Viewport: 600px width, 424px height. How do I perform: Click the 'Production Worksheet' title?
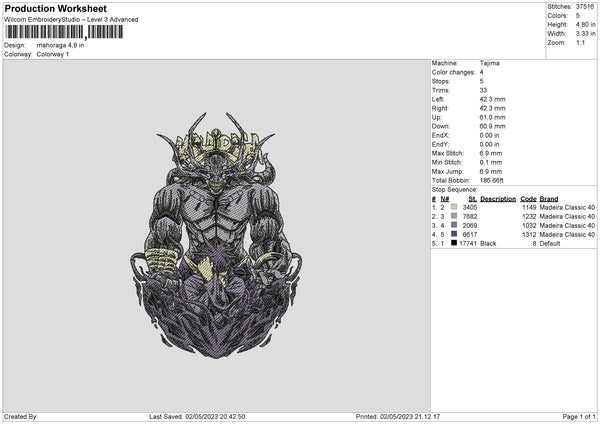click(x=55, y=8)
